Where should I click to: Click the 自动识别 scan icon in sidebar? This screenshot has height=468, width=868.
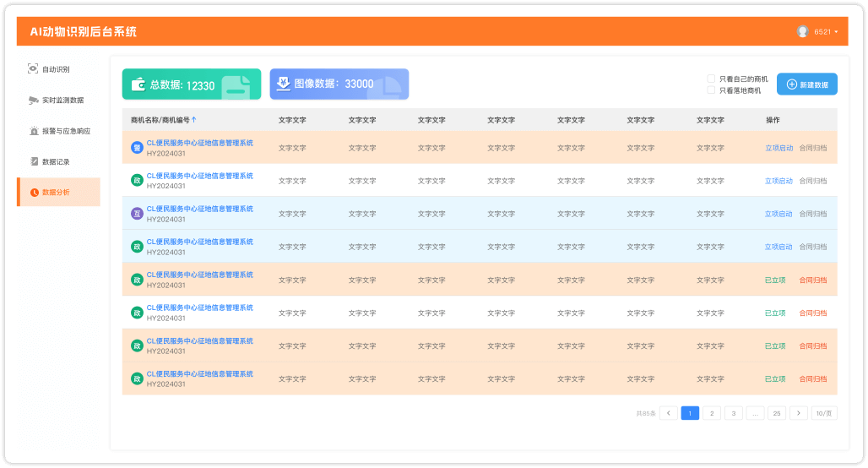[33, 69]
